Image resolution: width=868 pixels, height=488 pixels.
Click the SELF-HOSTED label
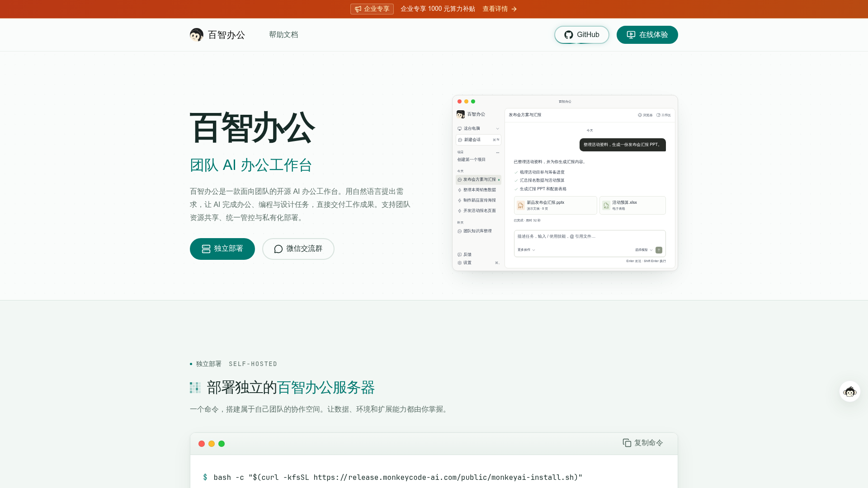[x=253, y=364]
